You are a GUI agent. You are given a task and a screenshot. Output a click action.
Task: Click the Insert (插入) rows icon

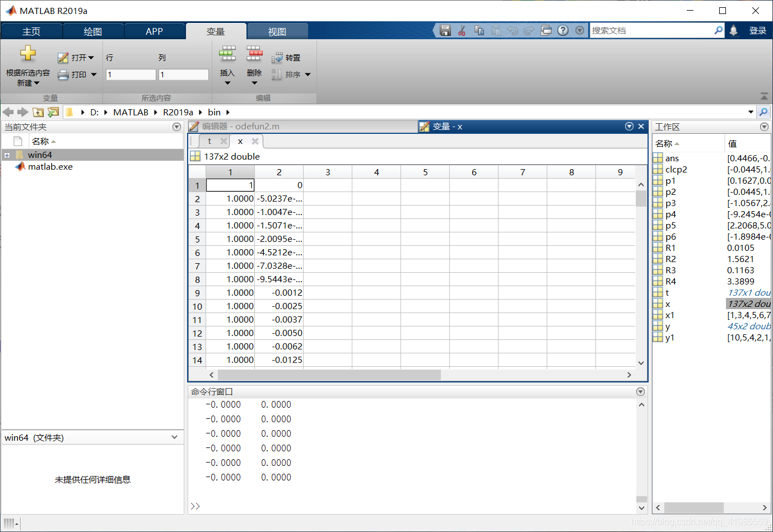(x=227, y=54)
